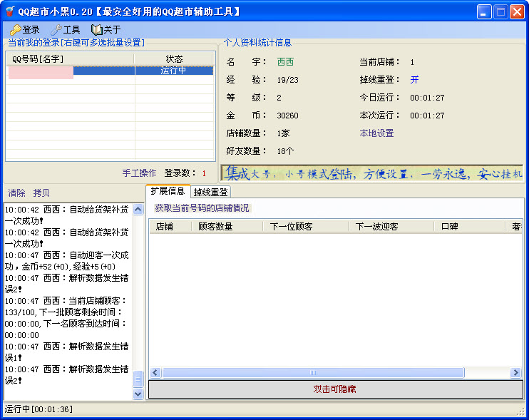Toggle 掉线重登 setting showing 开
The height and width of the screenshot is (420, 529).
(414, 80)
